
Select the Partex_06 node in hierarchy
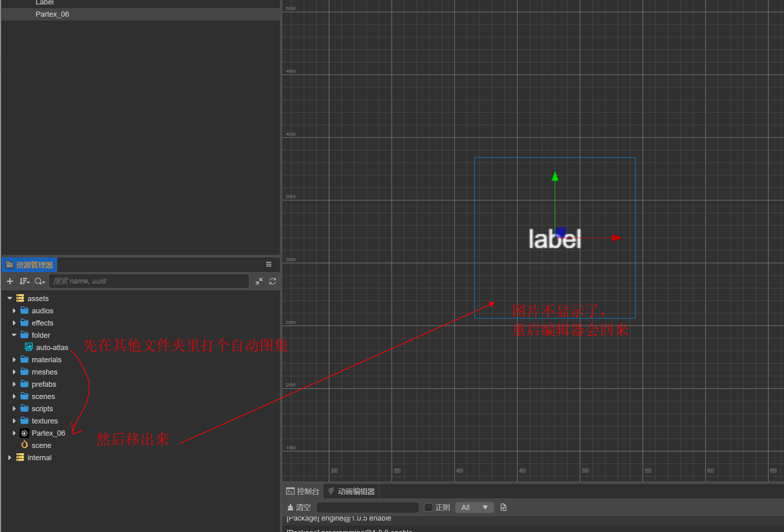click(52, 14)
